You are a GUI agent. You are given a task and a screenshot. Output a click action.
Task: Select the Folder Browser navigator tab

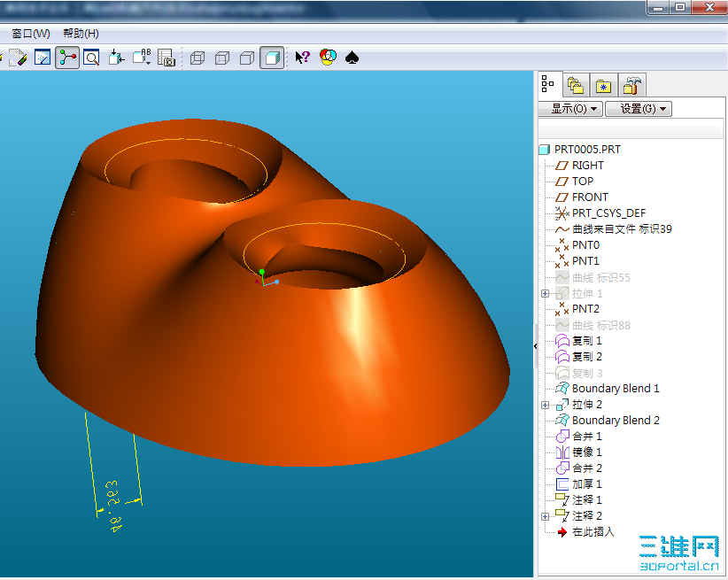[x=576, y=85]
